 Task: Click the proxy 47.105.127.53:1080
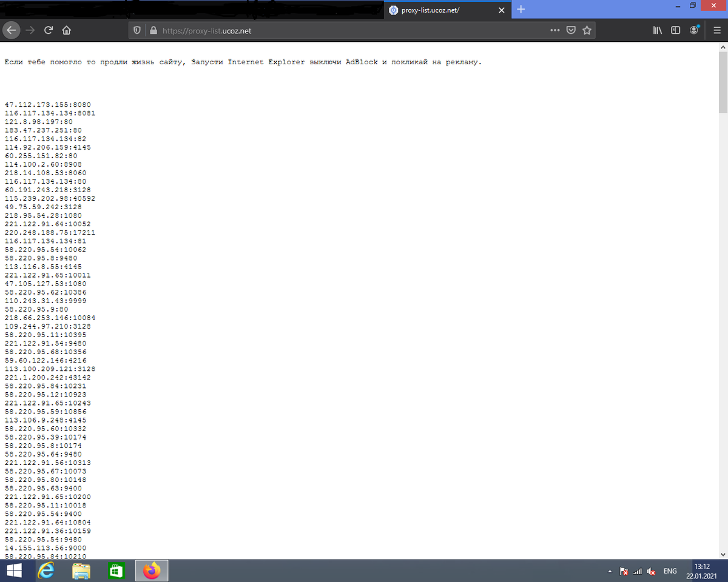45,283
